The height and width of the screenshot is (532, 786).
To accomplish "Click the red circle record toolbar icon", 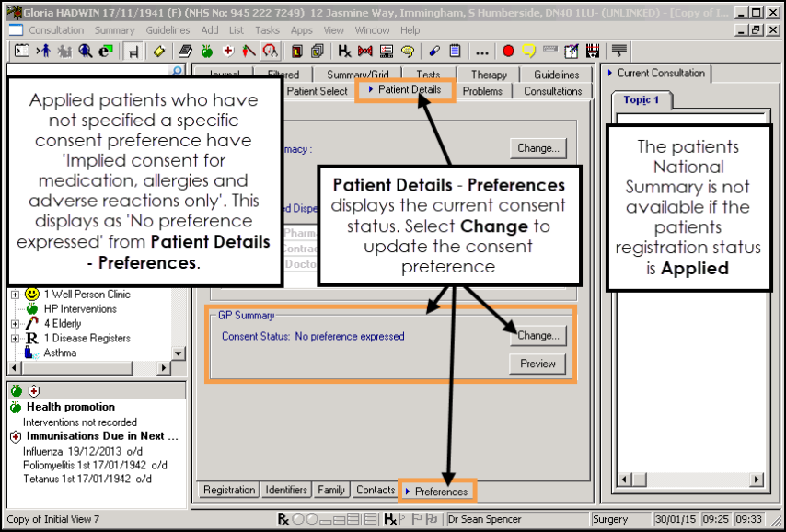I will [507, 51].
